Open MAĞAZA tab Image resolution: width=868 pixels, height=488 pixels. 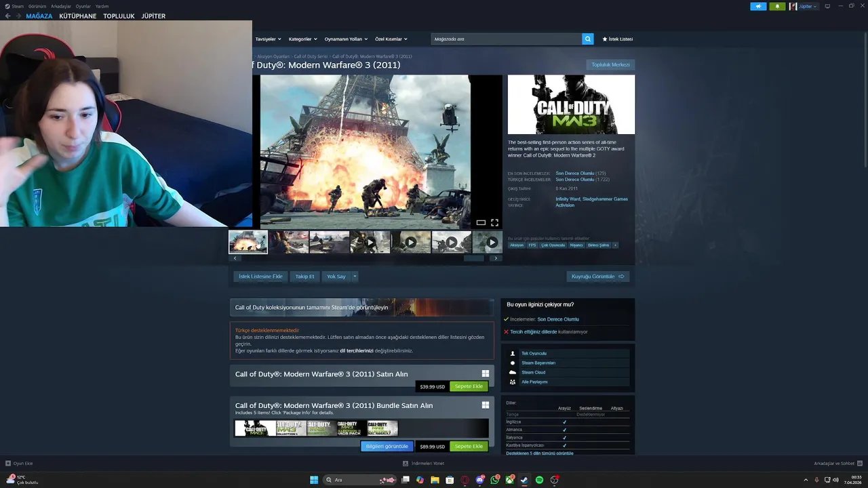click(39, 16)
